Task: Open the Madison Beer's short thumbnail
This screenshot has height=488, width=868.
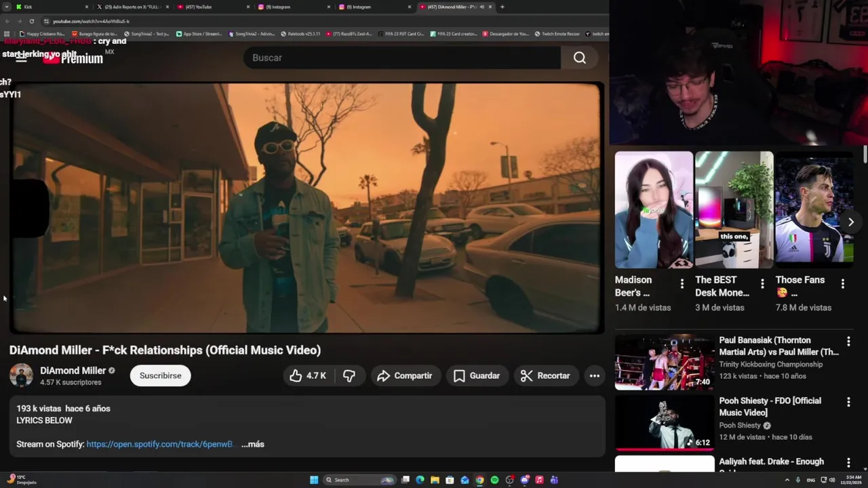Action: tap(654, 210)
